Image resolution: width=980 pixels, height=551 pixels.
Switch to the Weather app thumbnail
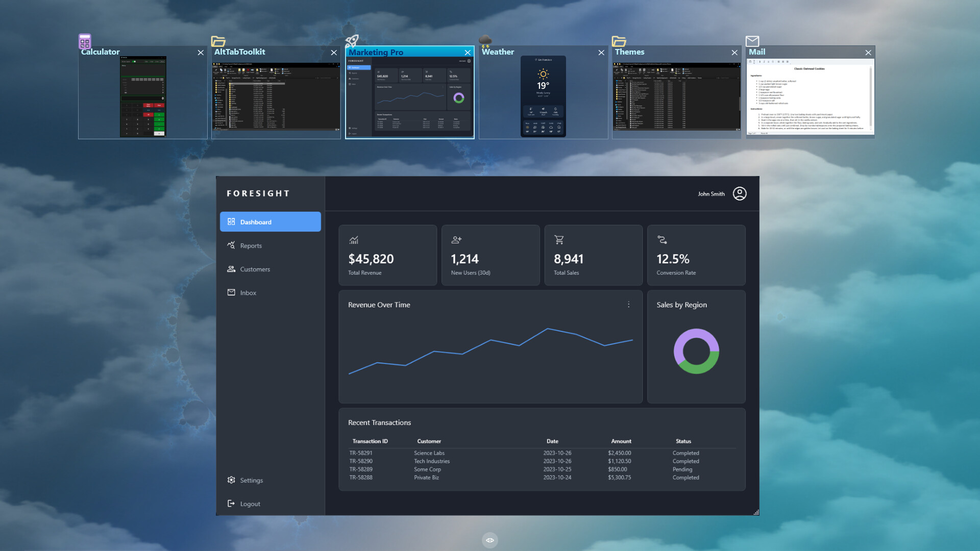543,96
